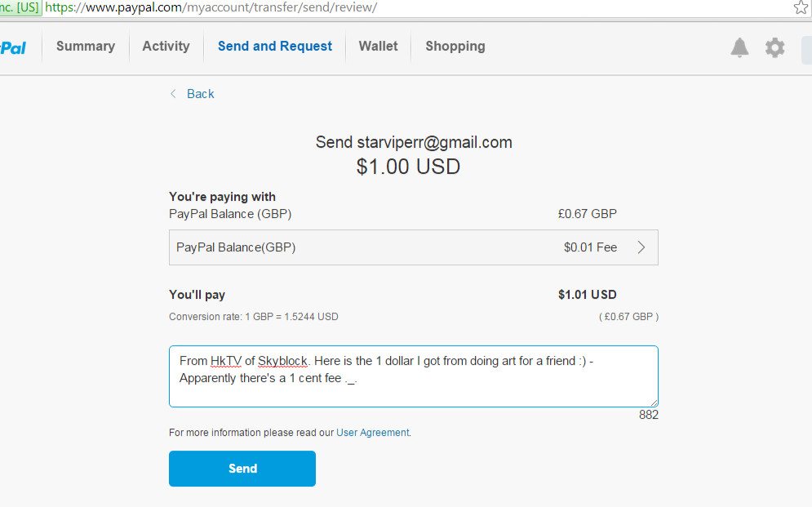Open the Activity tab
The image size is (812, 507).
click(166, 46)
